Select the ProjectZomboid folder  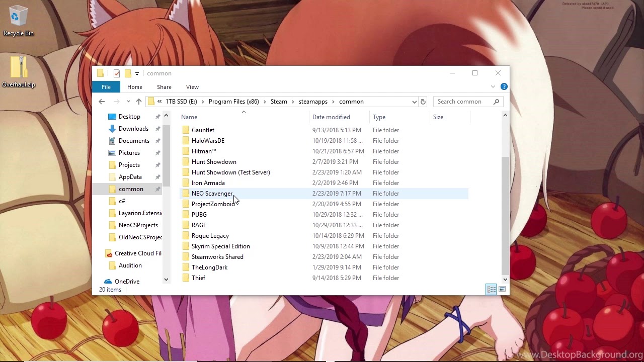tap(213, 204)
